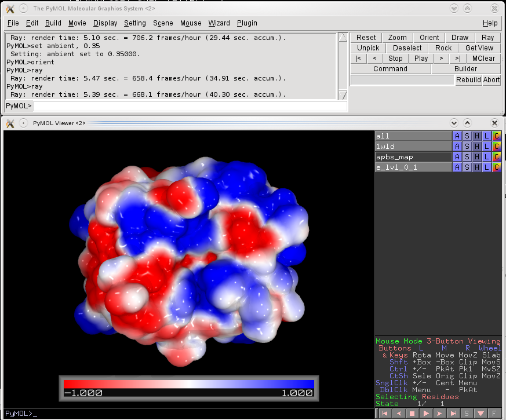The height and width of the screenshot is (420, 506).
Task: Stop movie using viewer square icon
Action: tap(412, 413)
